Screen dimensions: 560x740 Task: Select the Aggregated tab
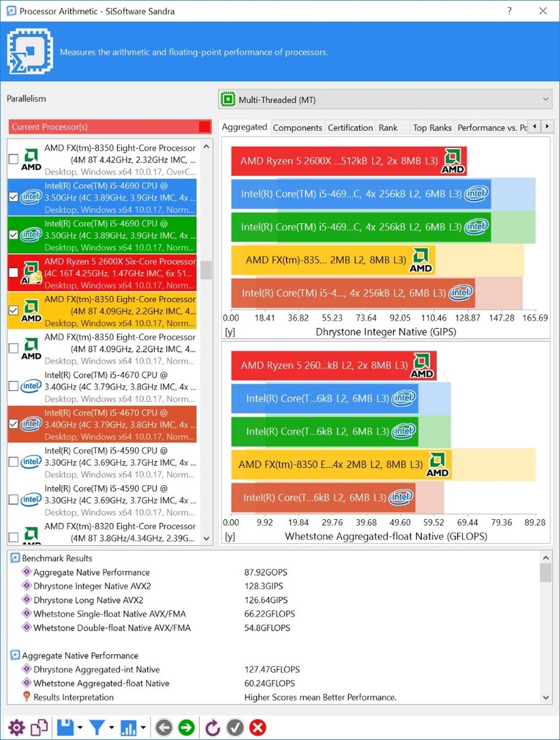coord(245,127)
